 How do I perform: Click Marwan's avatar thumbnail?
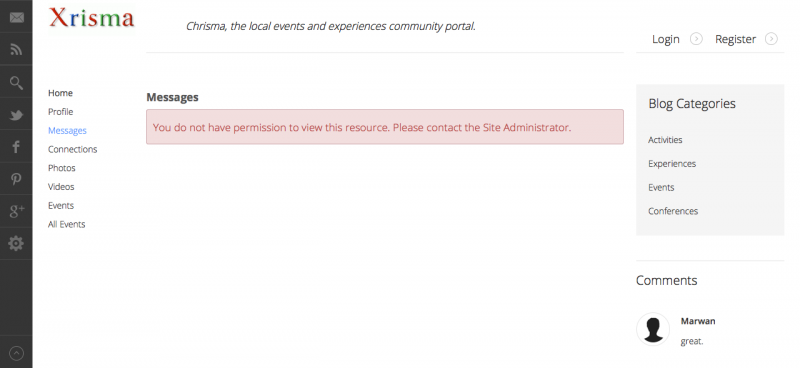[x=653, y=329]
